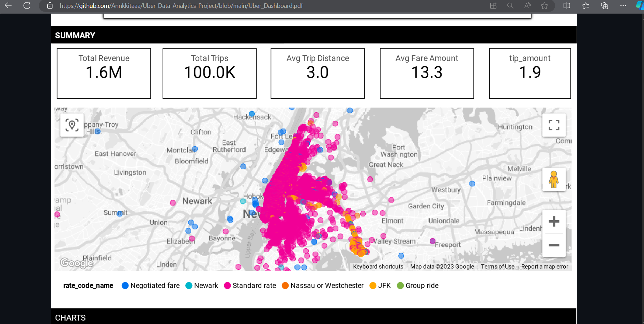Image resolution: width=644 pixels, height=324 pixels.
Task: Open map Terms of Use link
Action: pyautogui.click(x=497, y=266)
